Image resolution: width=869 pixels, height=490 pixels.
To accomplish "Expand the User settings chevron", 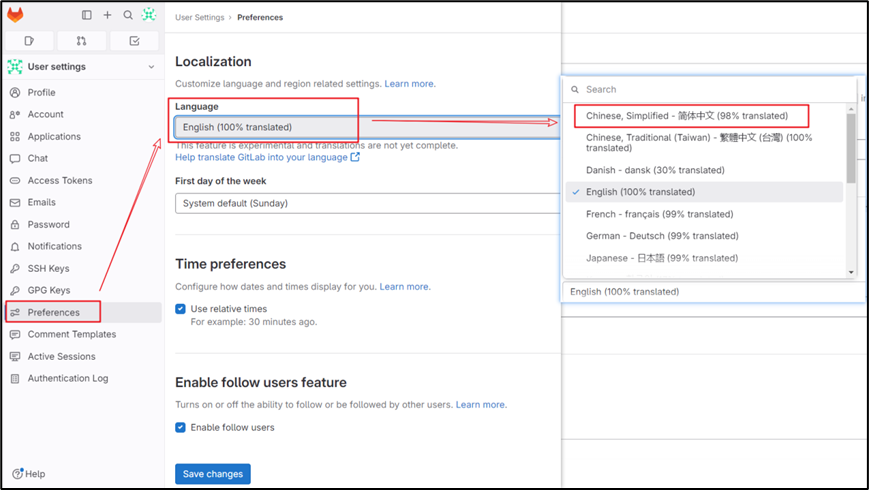I will (151, 67).
